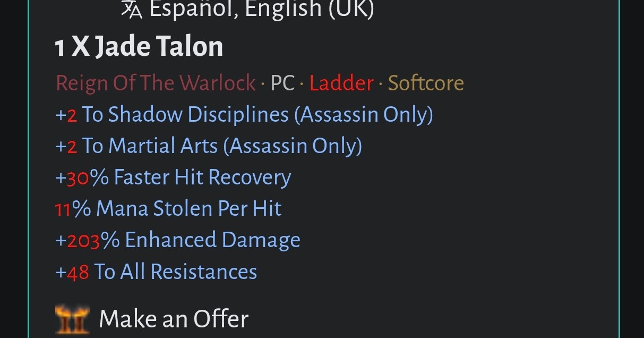The image size is (644, 338).
Task: Filter listings by "Ladder" mode
Action: click(341, 83)
